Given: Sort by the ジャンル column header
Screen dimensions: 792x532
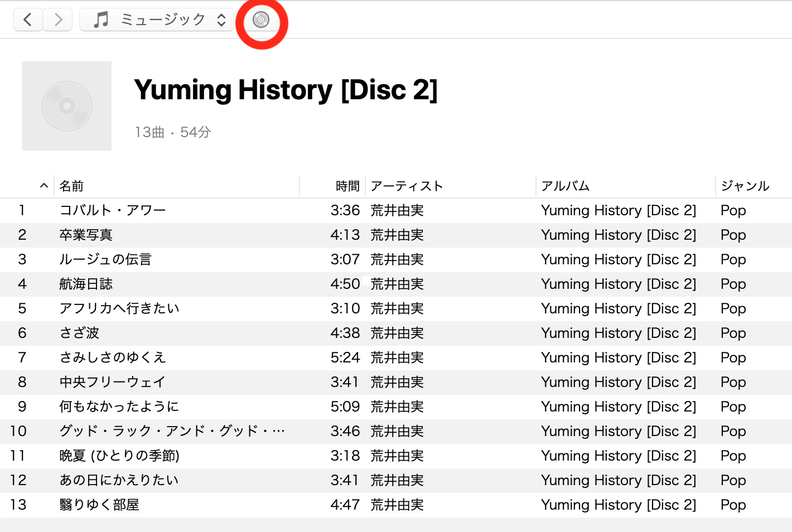Looking at the screenshot, I should coord(745,186).
